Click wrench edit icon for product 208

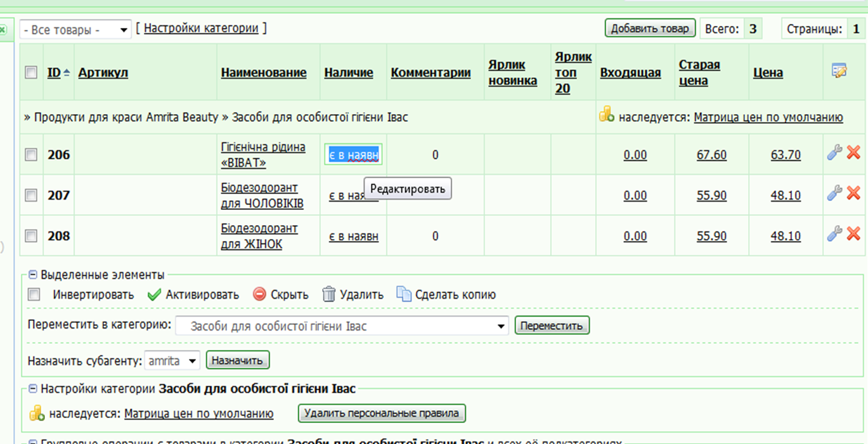(x=835, y=234)
